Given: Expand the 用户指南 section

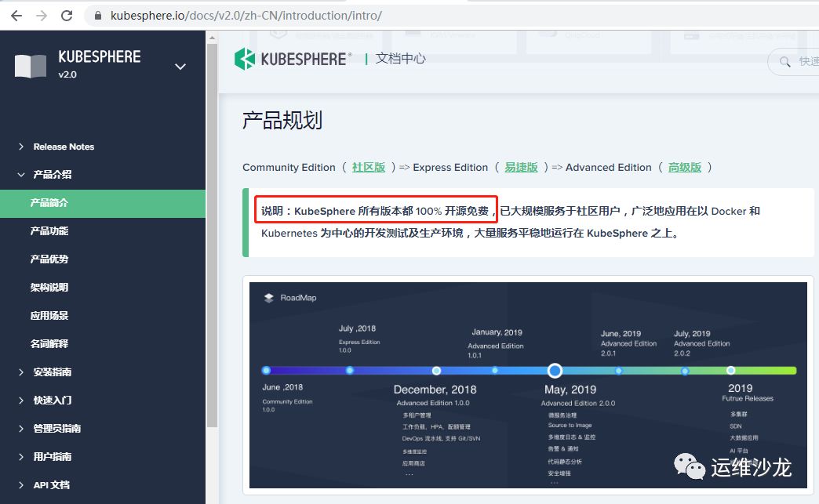Looking at the screenshot, I should click(x=52, y=456).
